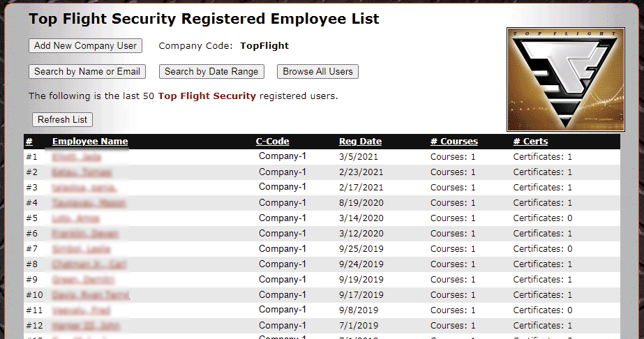
Task: Click the 3/5/2021 registration date
Action: click(359, 157)
